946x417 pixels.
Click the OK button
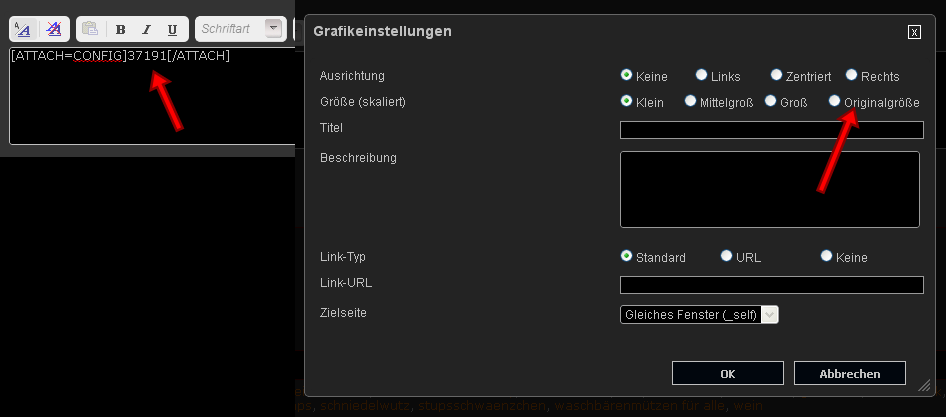point(728,373)
